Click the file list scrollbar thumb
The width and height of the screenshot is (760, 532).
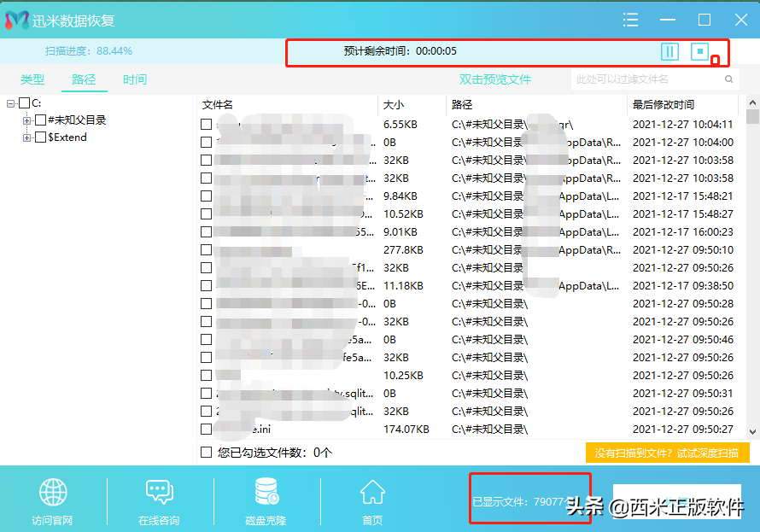point(752,117)
